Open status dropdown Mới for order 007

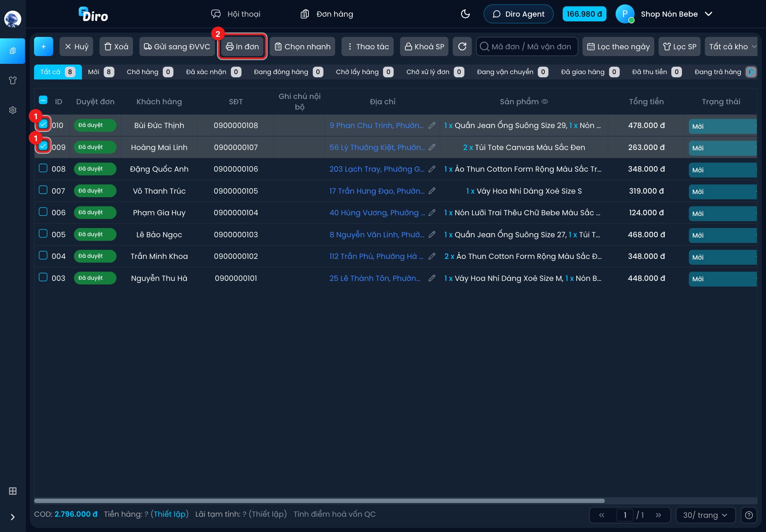click(722, 192)
